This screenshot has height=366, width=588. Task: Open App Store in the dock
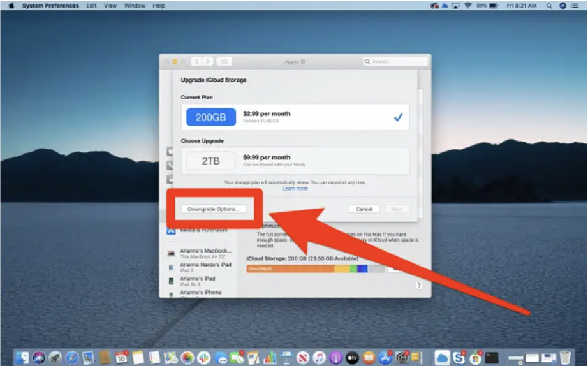(385, 358)
